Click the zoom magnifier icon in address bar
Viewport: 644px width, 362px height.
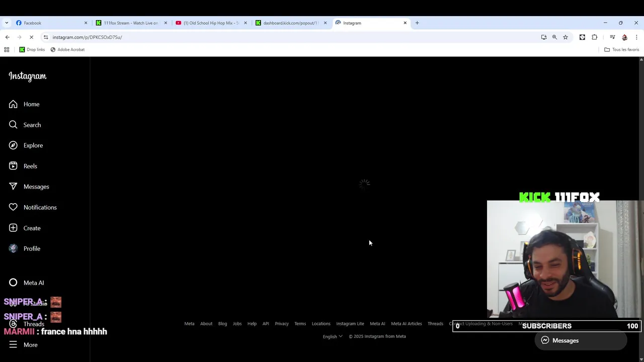(x=554, y=37)
